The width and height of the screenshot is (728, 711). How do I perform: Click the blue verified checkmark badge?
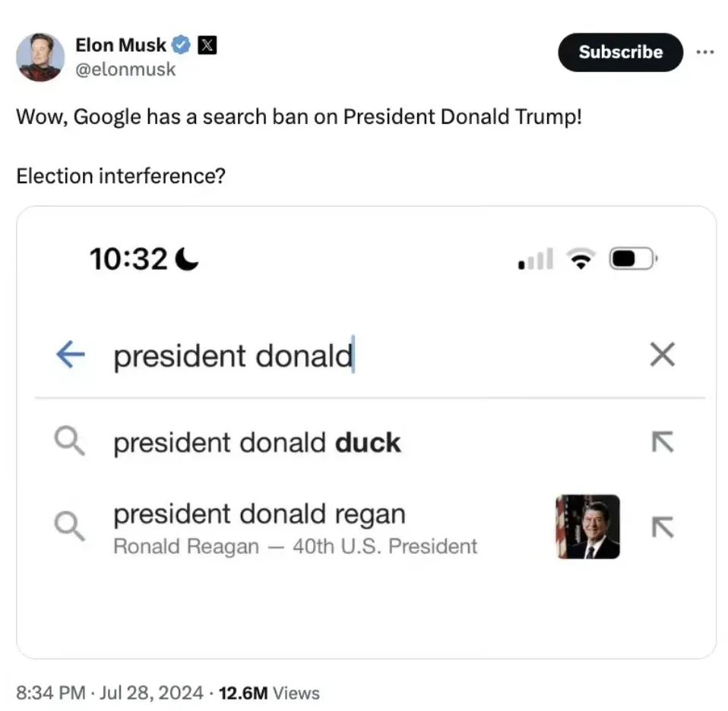tap(181, 46)
